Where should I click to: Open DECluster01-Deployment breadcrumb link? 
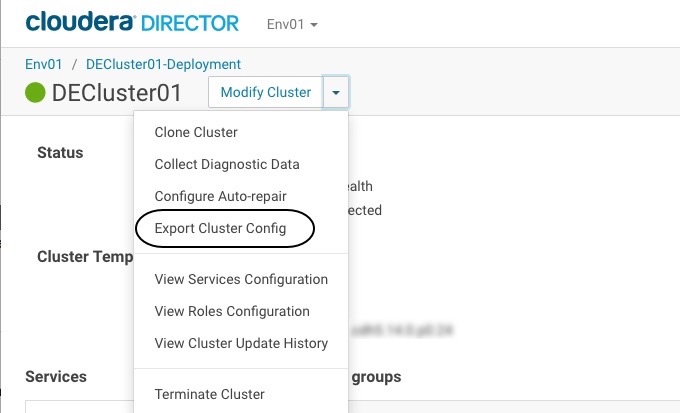click(x=163, y=64)
